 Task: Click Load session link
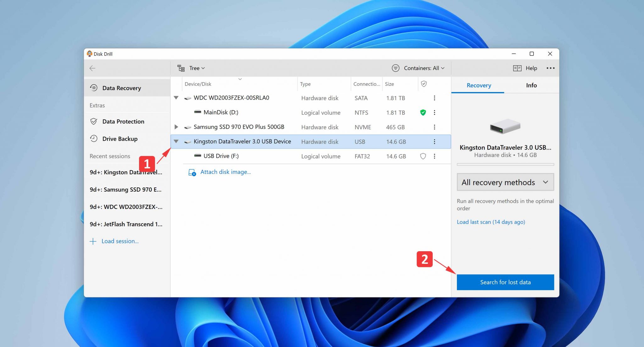click(120, 241)
